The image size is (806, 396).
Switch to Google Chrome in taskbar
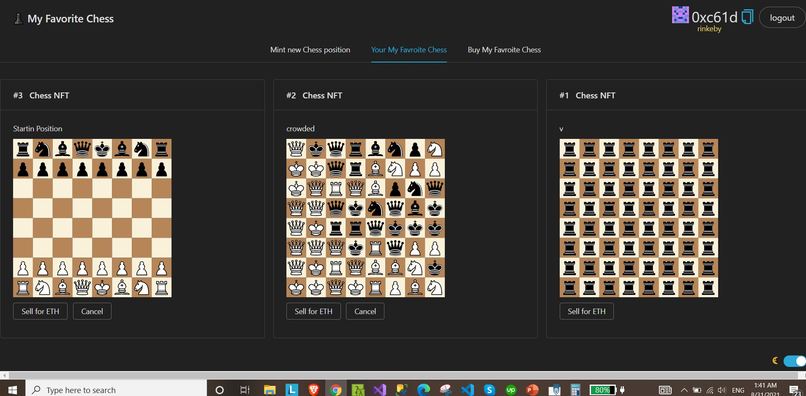tap(336, 390)
